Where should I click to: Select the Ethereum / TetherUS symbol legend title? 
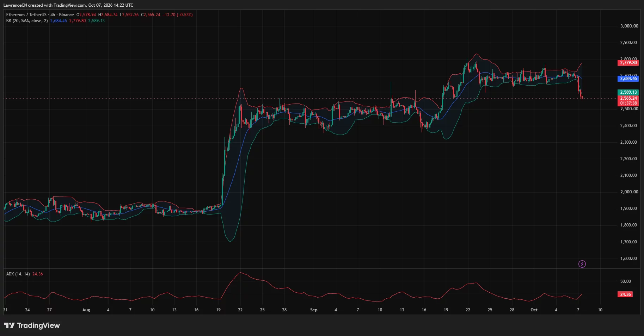(40, 15)
